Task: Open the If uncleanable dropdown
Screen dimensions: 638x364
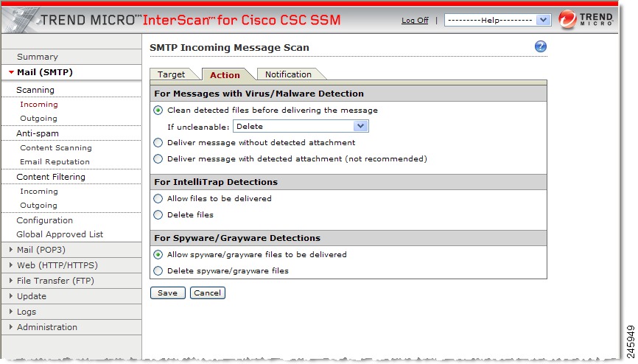Action: click(301, 127)
